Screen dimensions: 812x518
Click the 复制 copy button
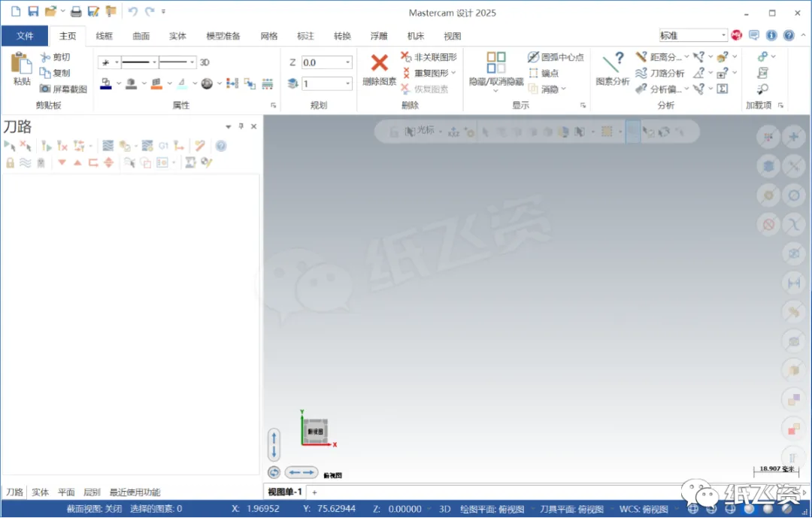[x=56, y=73]
